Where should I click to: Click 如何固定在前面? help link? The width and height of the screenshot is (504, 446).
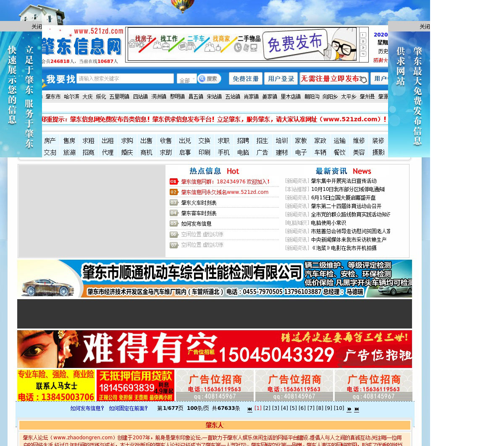[x=128, y=408]
